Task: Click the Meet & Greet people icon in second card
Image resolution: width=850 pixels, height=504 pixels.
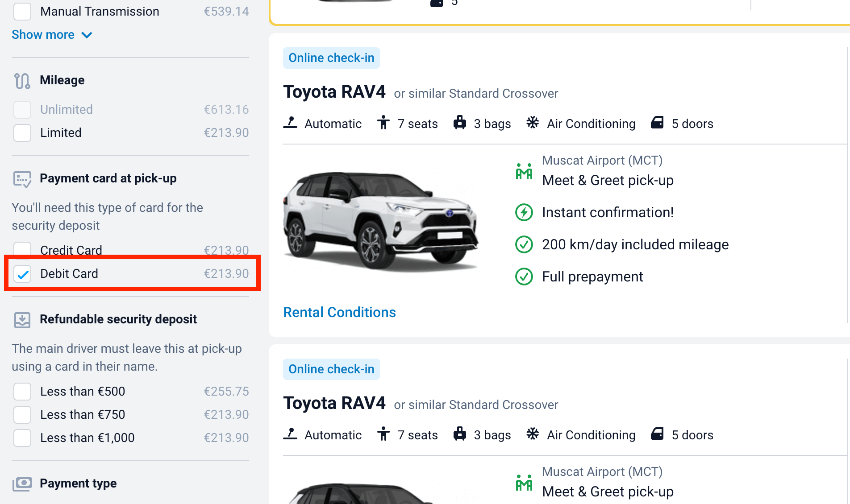Action: pyautogui.click(x=524, y=483)
